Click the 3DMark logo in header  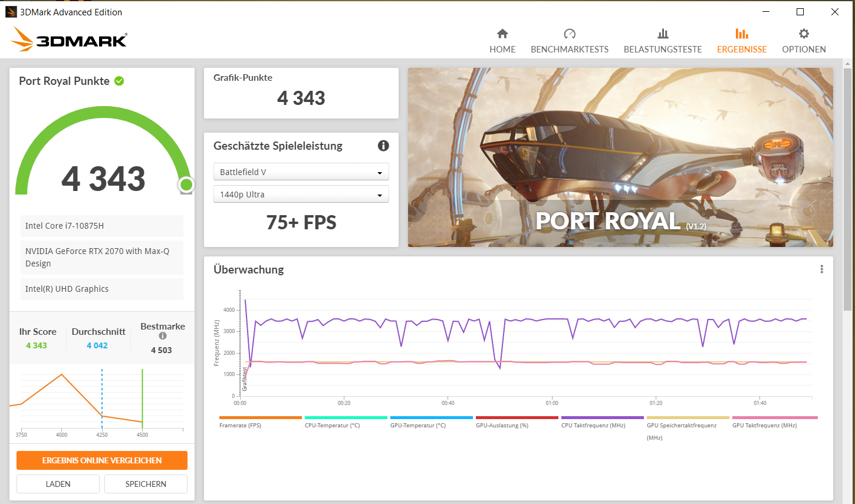click(70, 39)
